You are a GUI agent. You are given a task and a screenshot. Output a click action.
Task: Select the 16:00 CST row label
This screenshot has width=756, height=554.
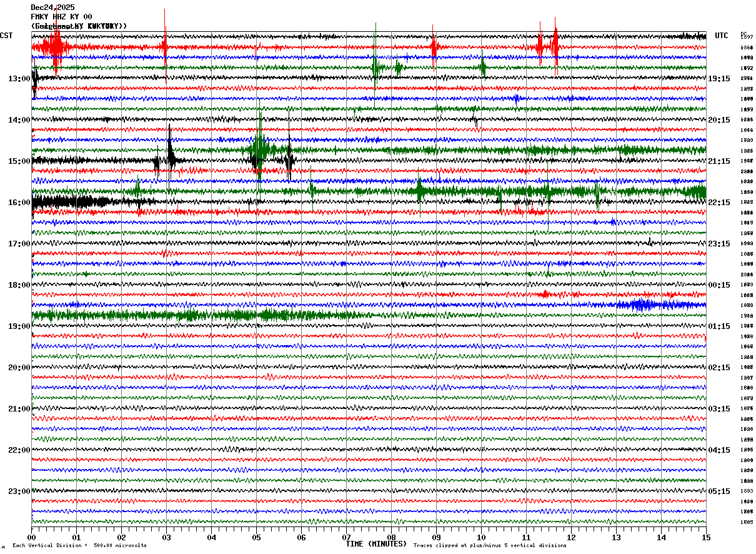19,203
